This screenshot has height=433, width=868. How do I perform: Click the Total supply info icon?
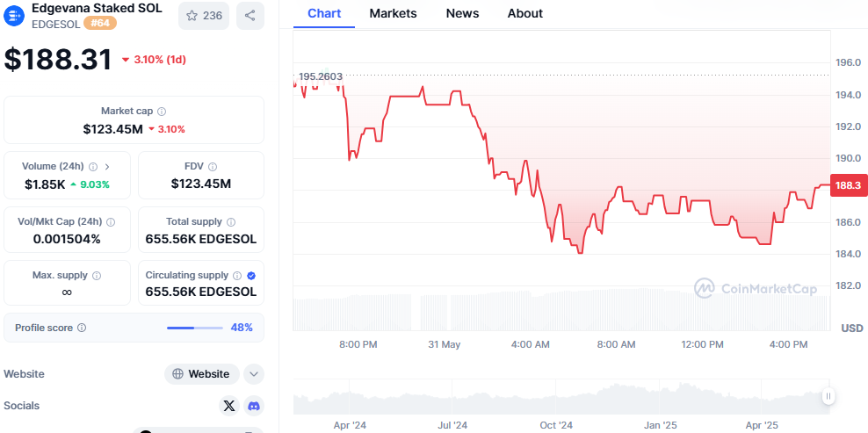coord(231,222)
